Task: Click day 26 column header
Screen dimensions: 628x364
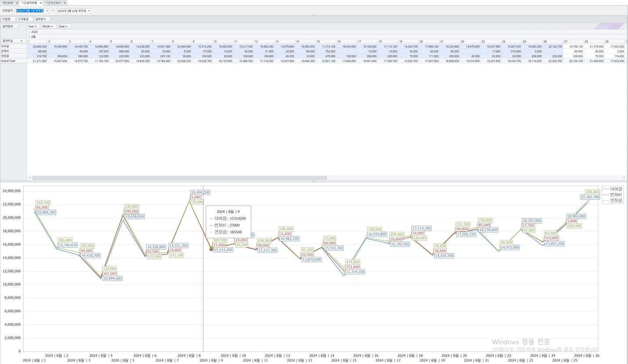Action: click(x=552, y=41)
